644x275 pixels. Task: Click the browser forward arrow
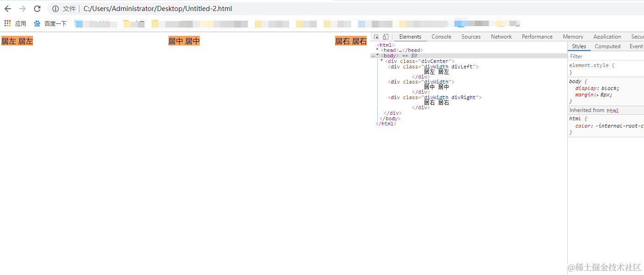coord(22,9)
